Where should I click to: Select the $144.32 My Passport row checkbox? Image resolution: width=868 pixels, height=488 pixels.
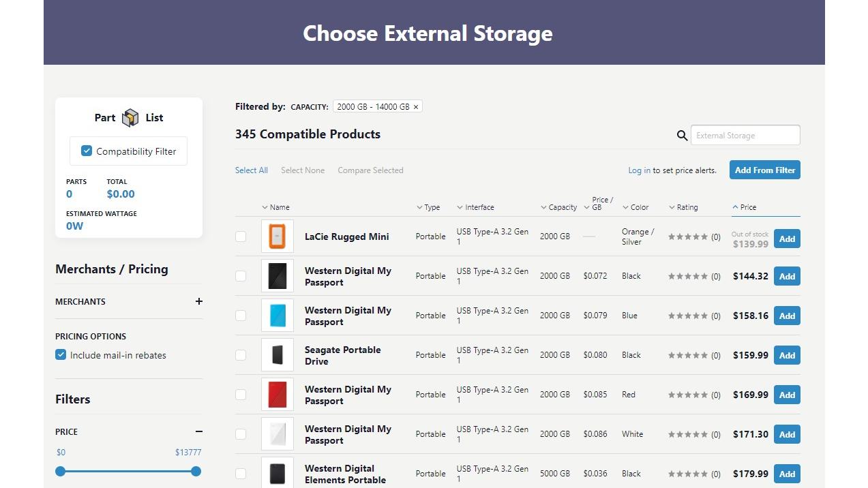pyautogui.click(x=241, y=276)
